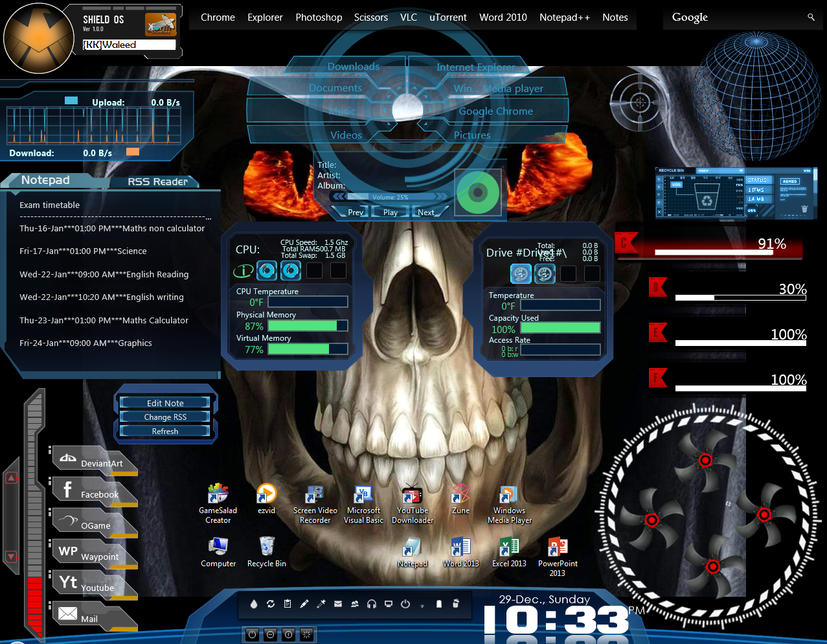The height and width of the screenshot is (644, 827).
Task: Open the Zune desktop shortcut
Action: tap(460, 498)
